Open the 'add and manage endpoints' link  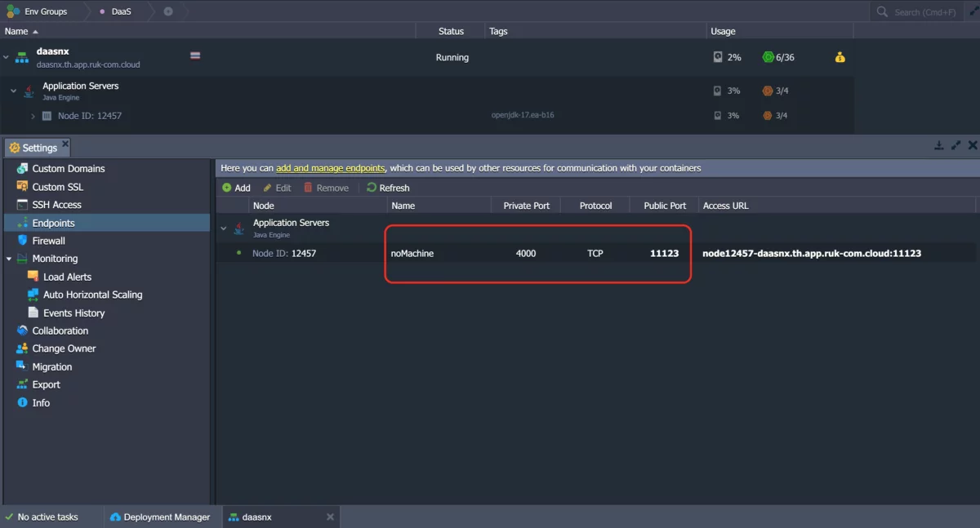(330, 168)
